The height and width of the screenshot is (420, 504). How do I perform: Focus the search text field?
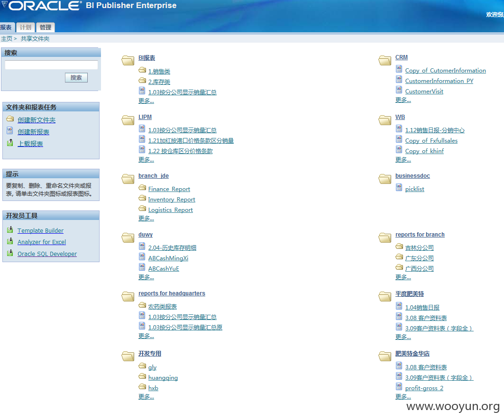pyautogui.click(x=51, y=64)
